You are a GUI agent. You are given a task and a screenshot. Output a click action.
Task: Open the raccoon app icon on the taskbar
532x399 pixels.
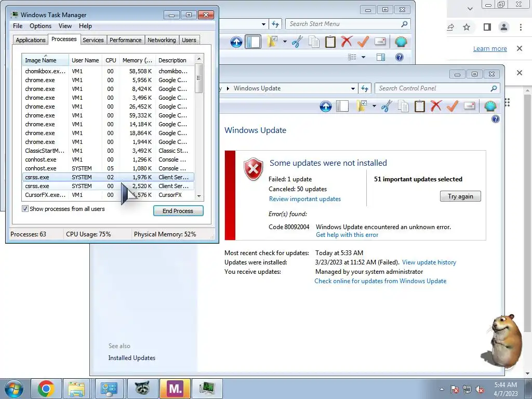142,388
